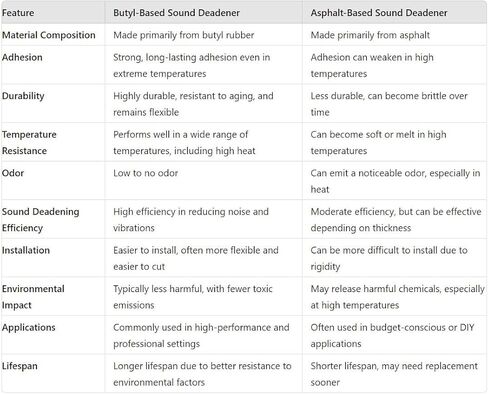This screenshot has width=488, height=394.
Task: Click 'Often used in budget-conscious or DIY' cell
Action: (392, 335)
